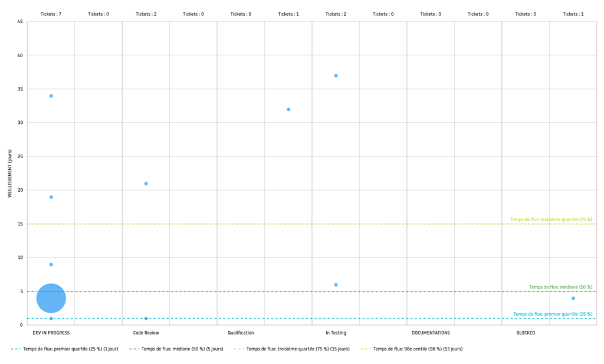Click the DOCUMENTATIONS axis label
This screenshot has width=604, height=364.
pyautogui.click(x=431, y=333)
